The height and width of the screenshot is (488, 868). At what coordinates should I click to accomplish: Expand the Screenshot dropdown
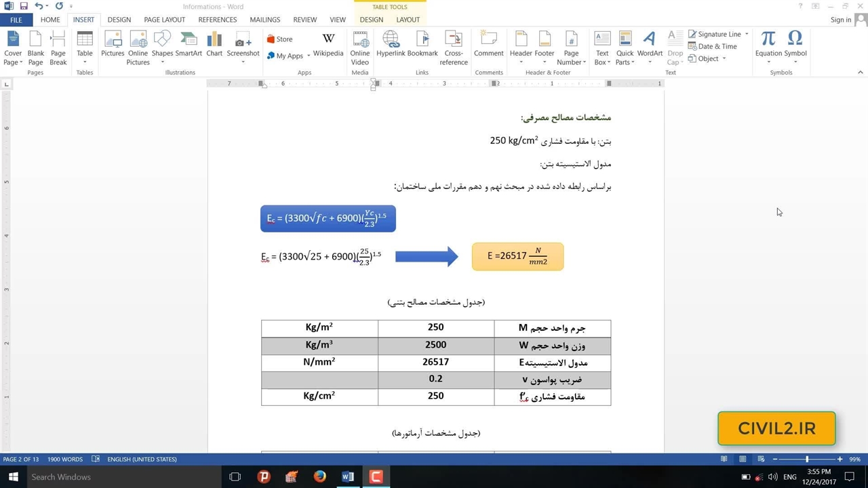tap(243, 62)
